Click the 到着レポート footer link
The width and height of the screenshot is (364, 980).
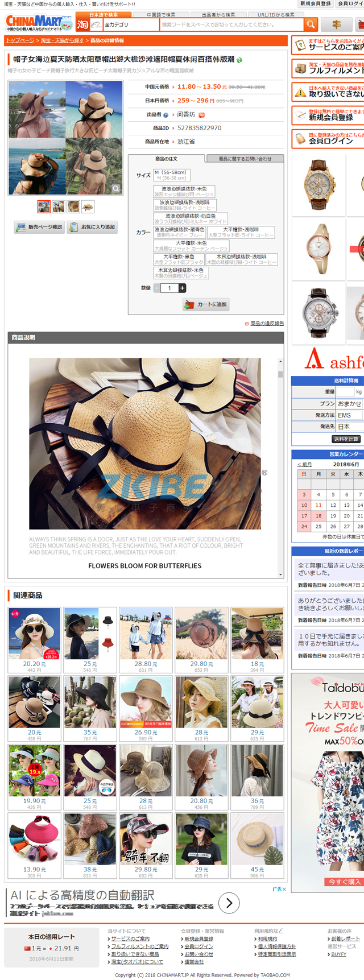coord(346,938)
